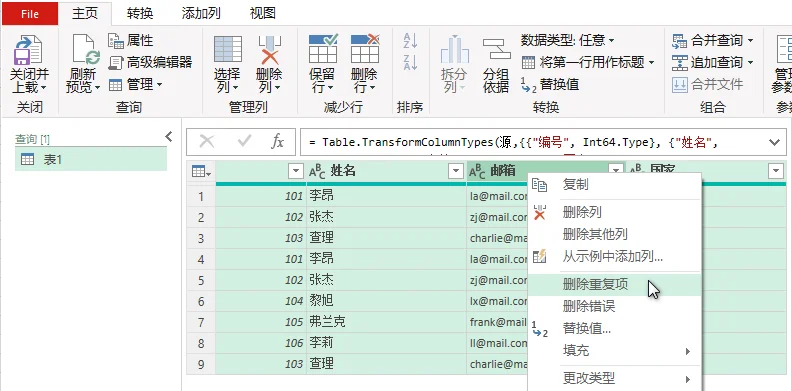Open the filter dropdown at the far right column
792x391 pixels.
pyautogui.click(x=776, y=172)
